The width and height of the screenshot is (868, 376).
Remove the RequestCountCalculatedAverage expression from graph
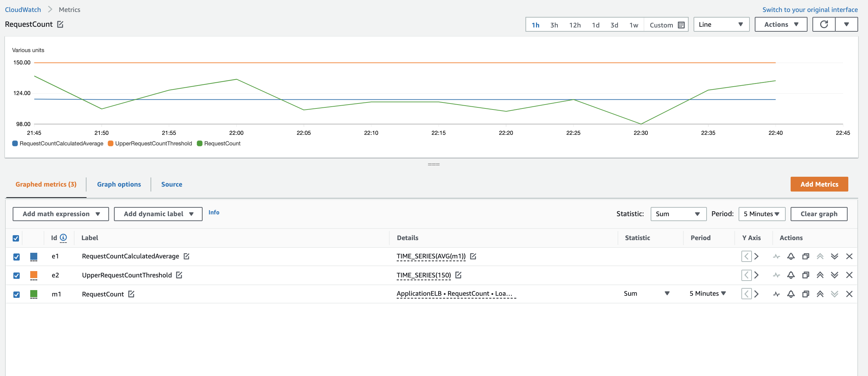(849, 256)
